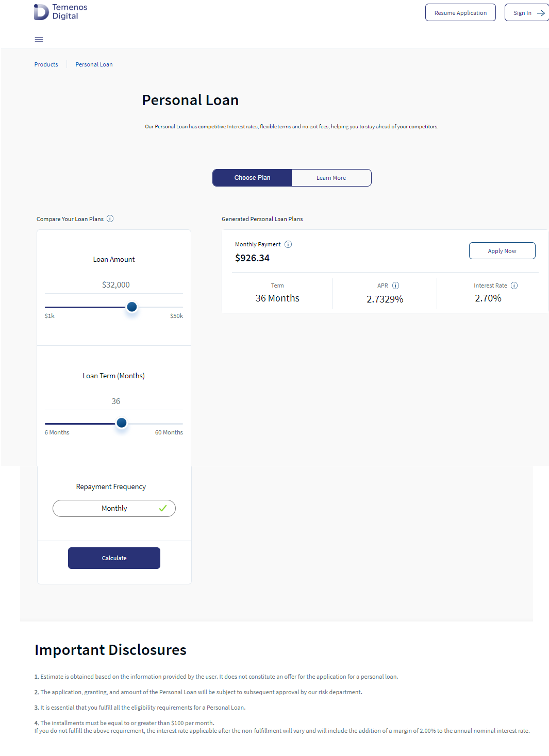Go to Products breadcrumb link

[x=46, y=64]
